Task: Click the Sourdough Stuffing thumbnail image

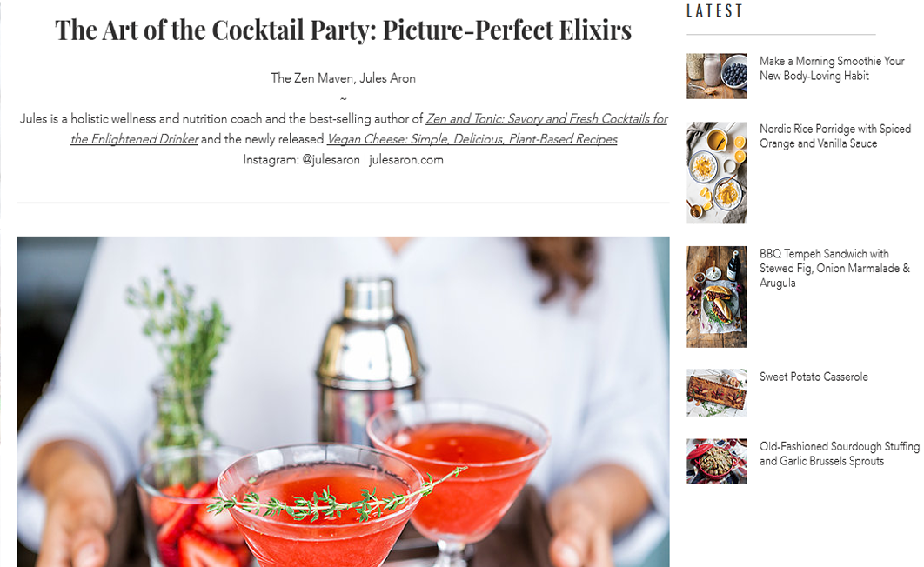Action: (717, 462)
